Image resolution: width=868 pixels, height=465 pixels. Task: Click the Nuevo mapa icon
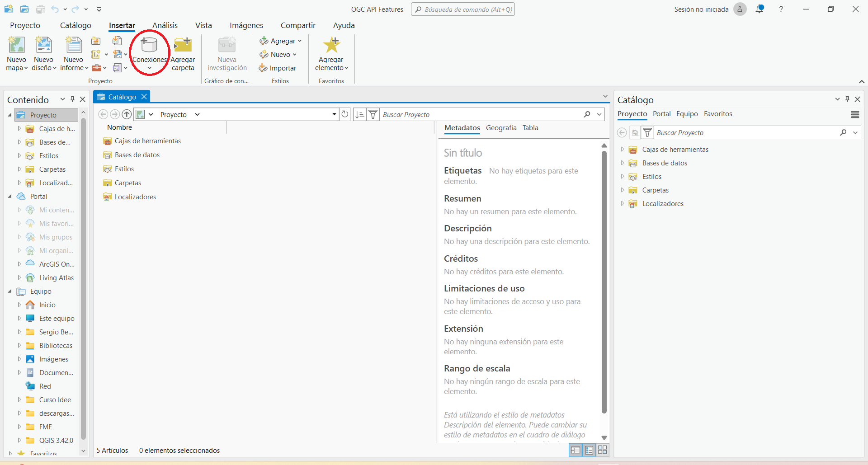17,46
